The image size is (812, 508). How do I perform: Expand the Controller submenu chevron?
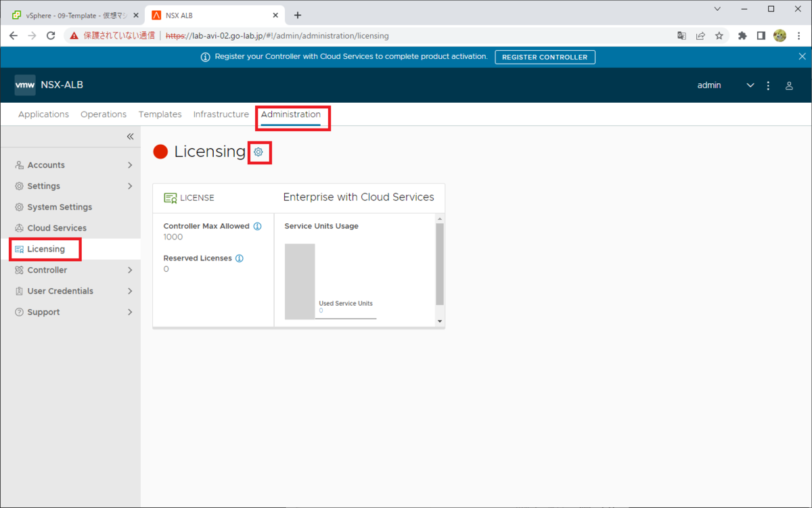point(130,270)
